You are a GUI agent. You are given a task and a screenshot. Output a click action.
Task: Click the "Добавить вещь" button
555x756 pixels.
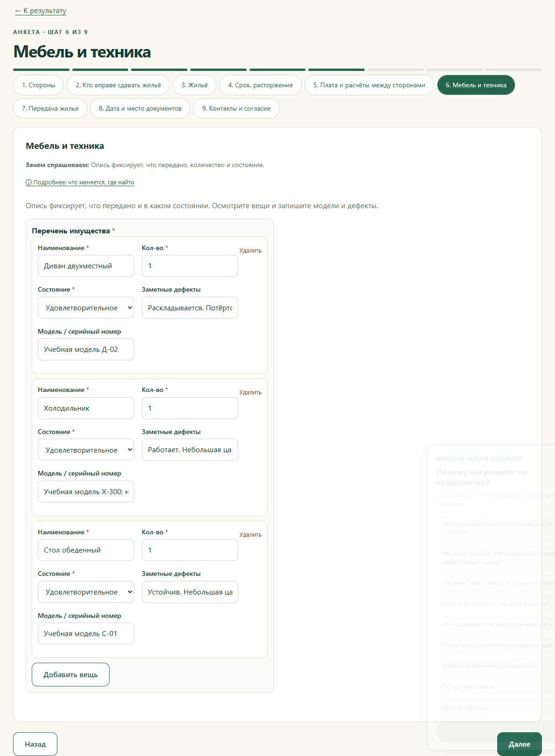[70, 675]
